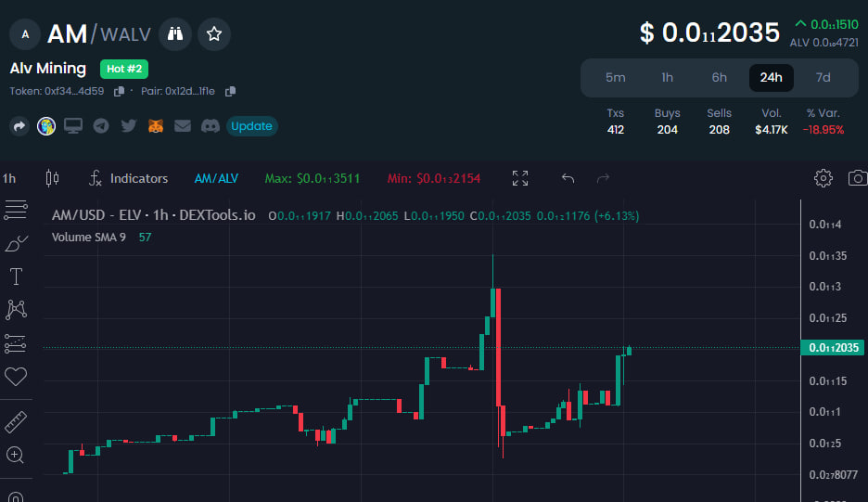This screenshot has width=868, height=502.
Task: Open the Indicators menu
Action: (128, 178)
